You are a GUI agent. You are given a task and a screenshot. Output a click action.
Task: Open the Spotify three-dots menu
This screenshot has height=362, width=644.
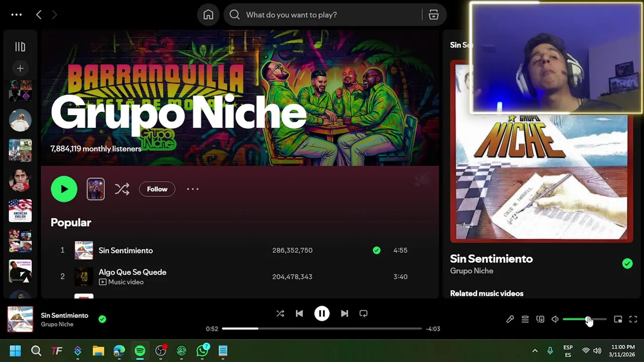[x=17, y=15]
